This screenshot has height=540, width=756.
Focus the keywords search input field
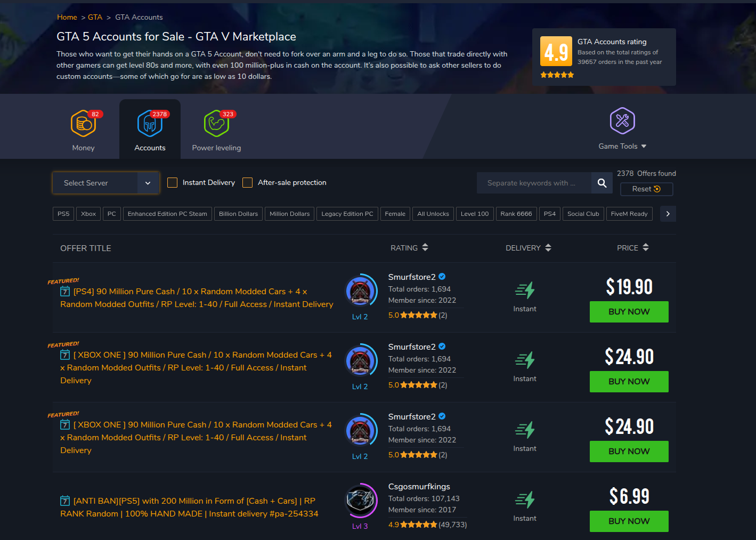pyautogui.click(x=534, y=183)
